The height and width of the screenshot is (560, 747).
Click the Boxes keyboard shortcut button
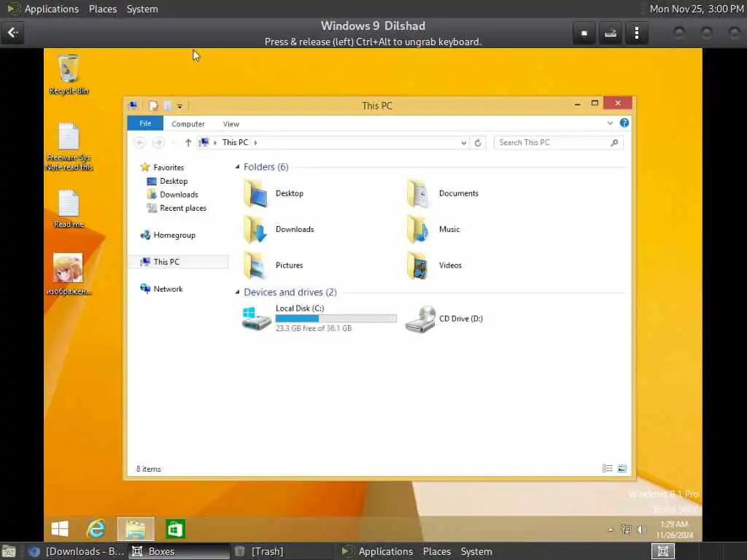(x=611, y=33)
